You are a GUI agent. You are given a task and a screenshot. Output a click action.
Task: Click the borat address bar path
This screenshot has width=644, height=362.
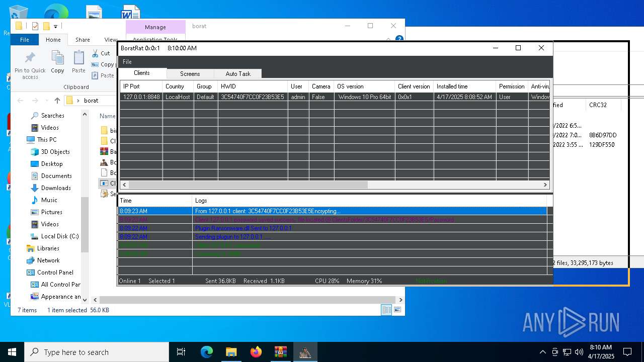coord(91,101)
